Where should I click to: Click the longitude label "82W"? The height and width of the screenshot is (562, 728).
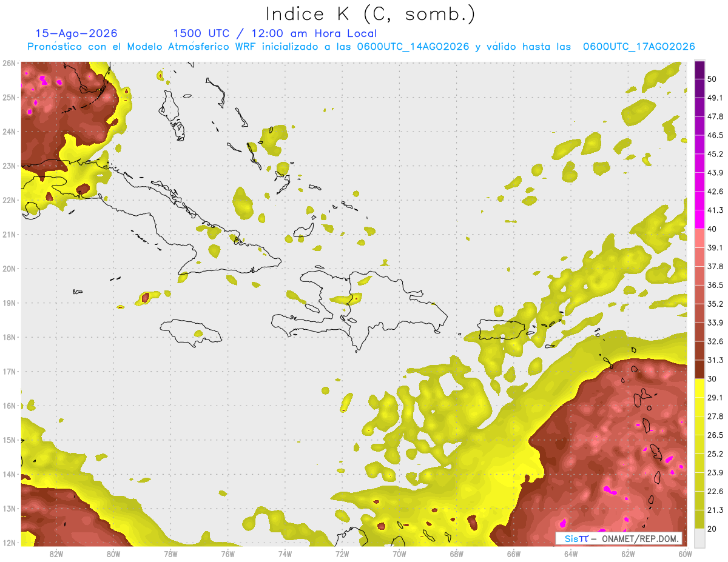[56, 554]
